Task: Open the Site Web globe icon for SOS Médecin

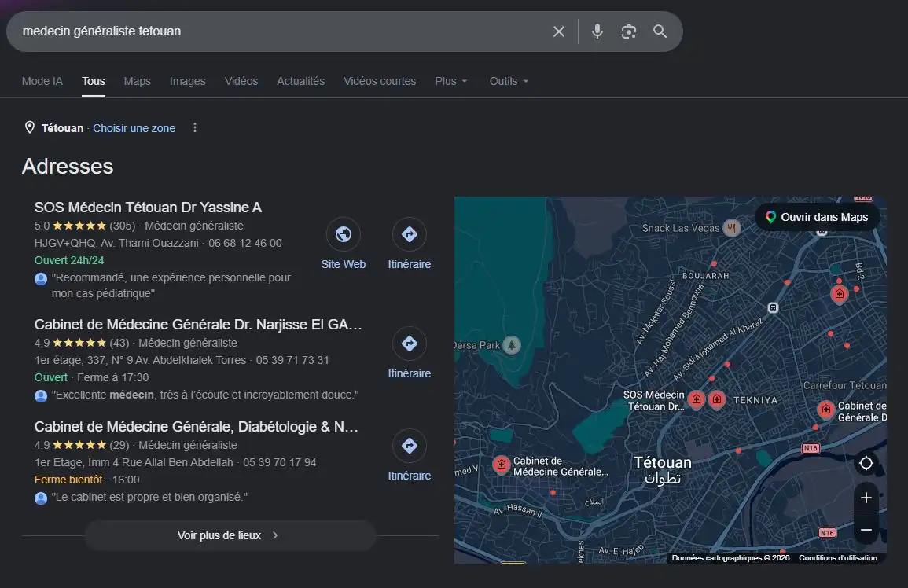Action: tap(344, 234)
